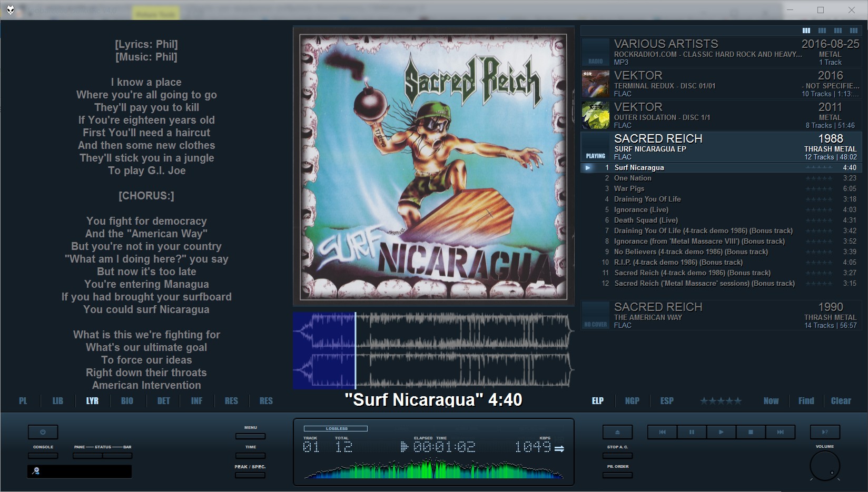Viewport: 868px width, 492px height.
Task: Click the magnifier search icon
Action: click(36, 471)
